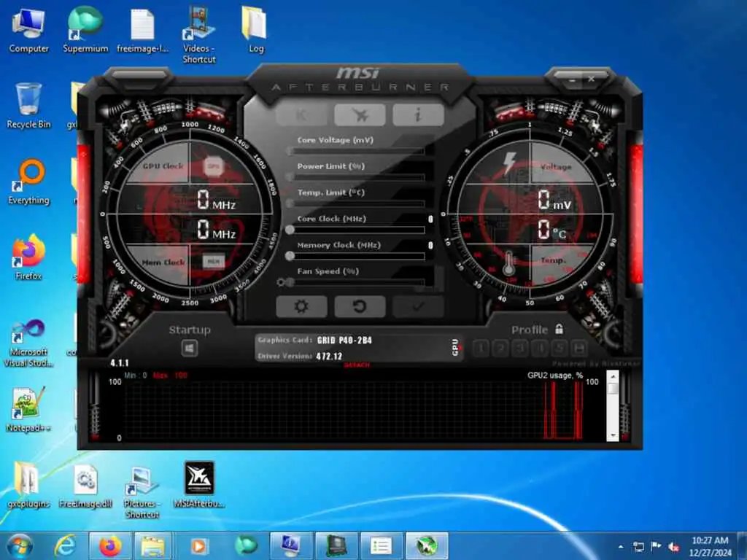
Task: Click the airplane OC Scanner button
Action: tap(360, 114)
